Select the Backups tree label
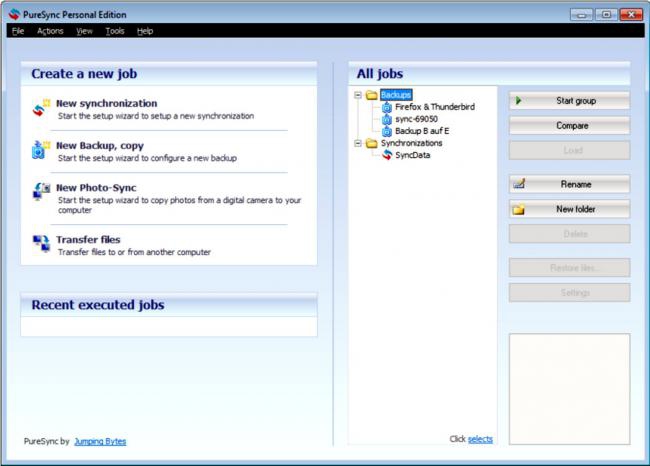 pyautogui.click(x=396, y=95)
